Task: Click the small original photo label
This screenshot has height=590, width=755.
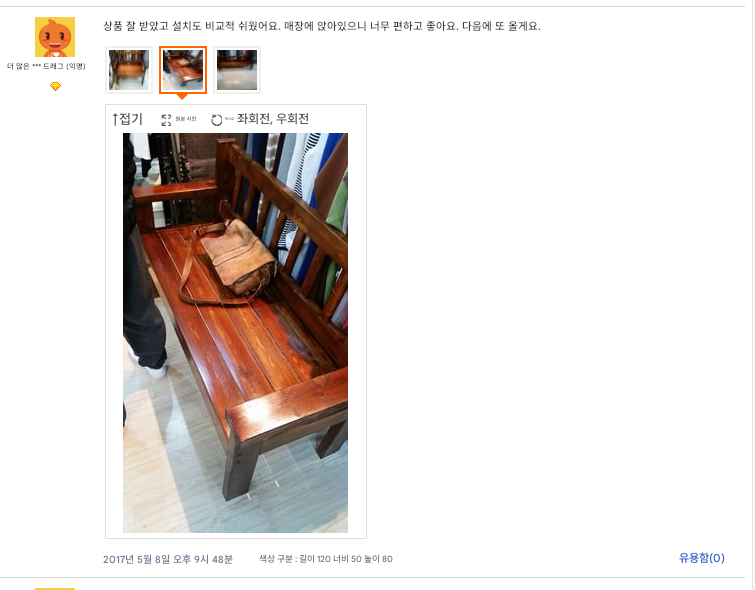Action: (186, 118)
